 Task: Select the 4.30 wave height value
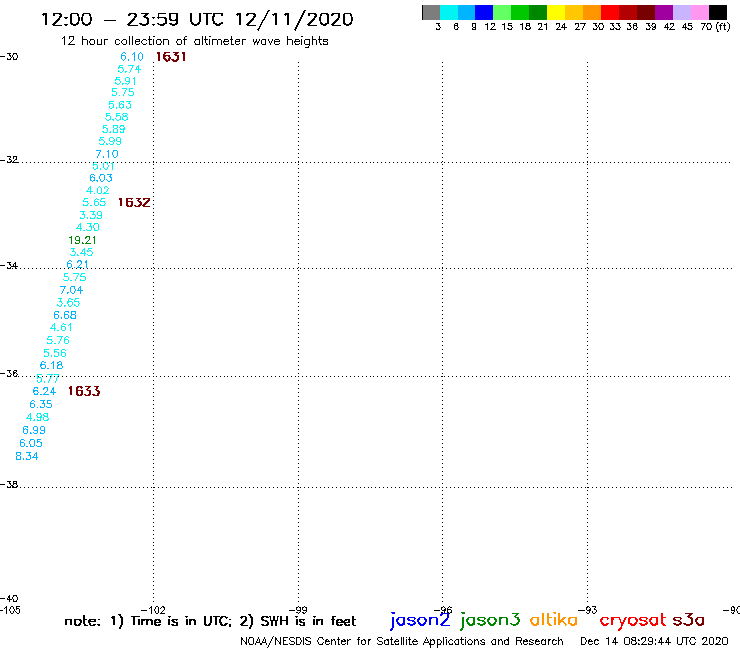[88, 227]
